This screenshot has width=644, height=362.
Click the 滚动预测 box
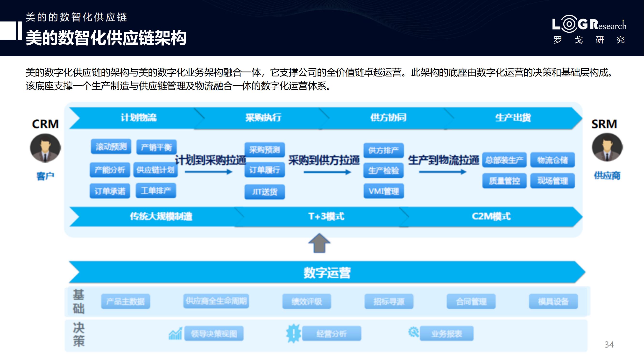[111, 147]
